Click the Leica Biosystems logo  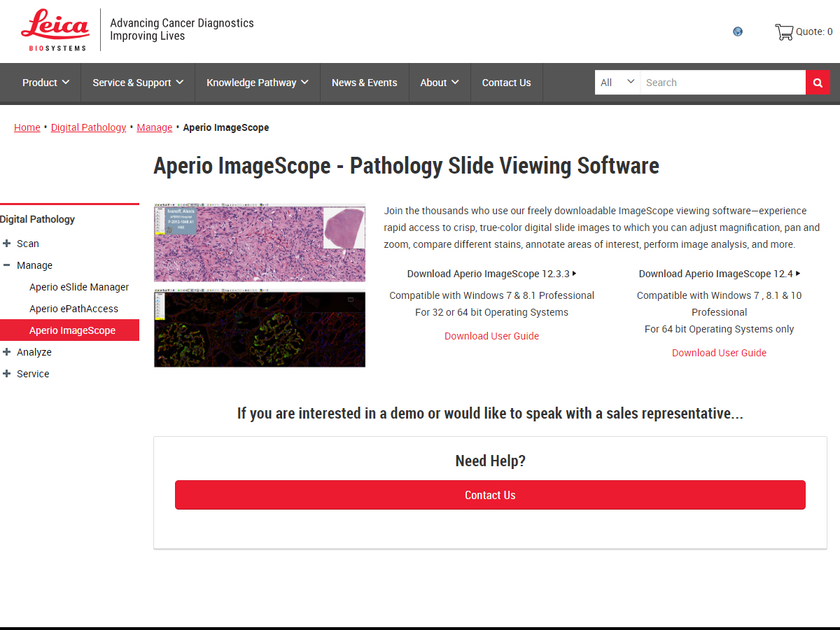55,31
